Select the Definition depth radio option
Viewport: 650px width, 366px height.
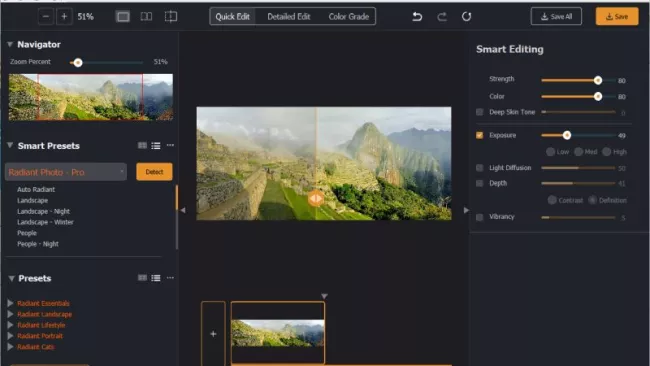click(x=592, y=200)
